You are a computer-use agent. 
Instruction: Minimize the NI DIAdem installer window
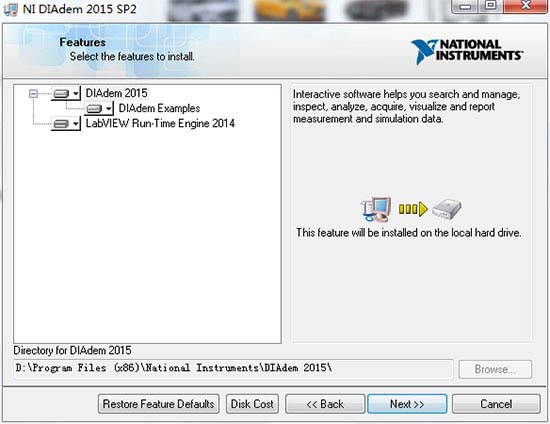[465, 6]
